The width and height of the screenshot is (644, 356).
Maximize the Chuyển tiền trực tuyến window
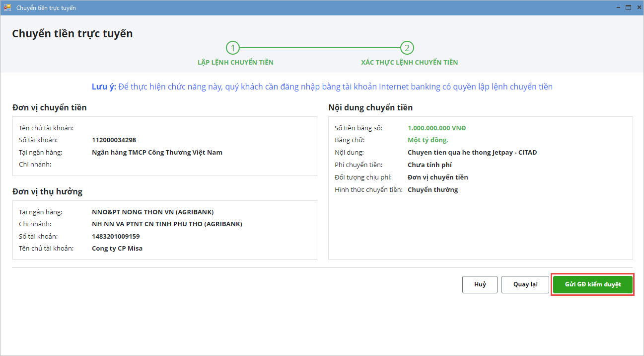(628, 7)
